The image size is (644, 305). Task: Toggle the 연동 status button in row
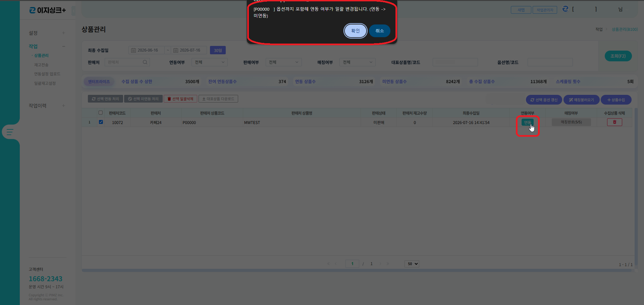[x=527, y=122]
